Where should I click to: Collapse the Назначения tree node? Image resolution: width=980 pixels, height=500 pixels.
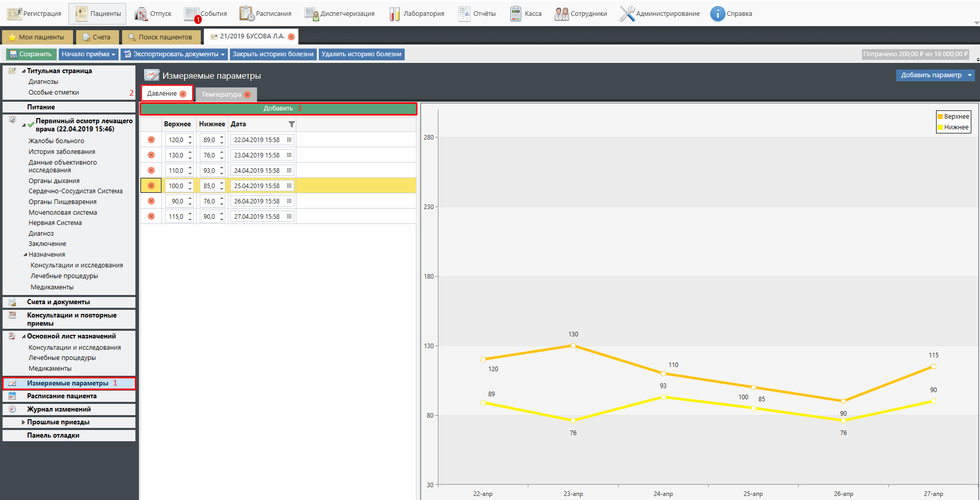point(26,255)
